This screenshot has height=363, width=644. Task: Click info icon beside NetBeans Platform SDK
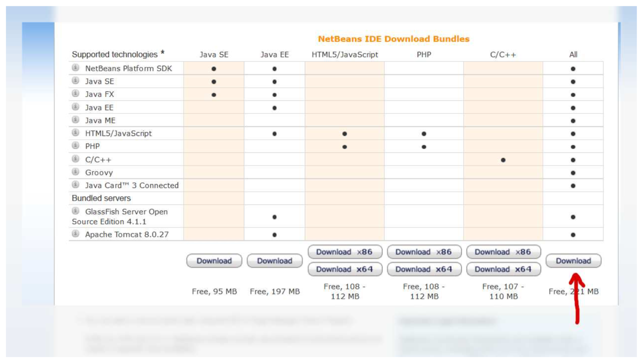point(75,68)
